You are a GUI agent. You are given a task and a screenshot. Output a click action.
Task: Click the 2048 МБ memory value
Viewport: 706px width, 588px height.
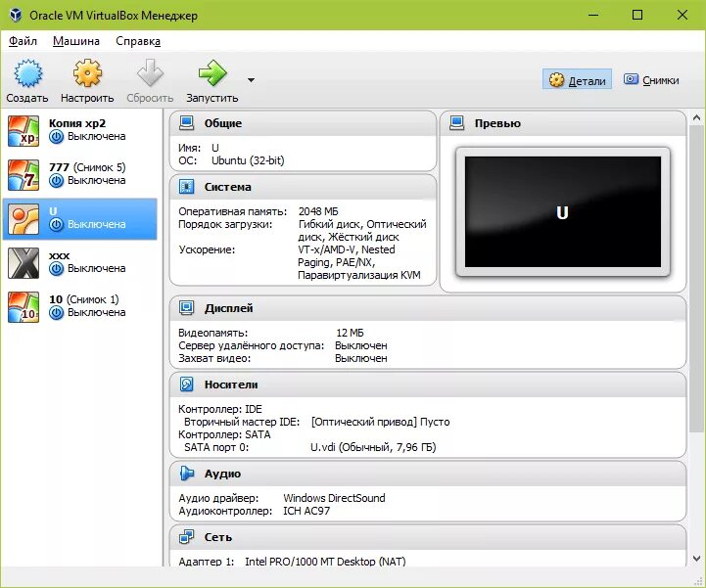click(318, 211)
